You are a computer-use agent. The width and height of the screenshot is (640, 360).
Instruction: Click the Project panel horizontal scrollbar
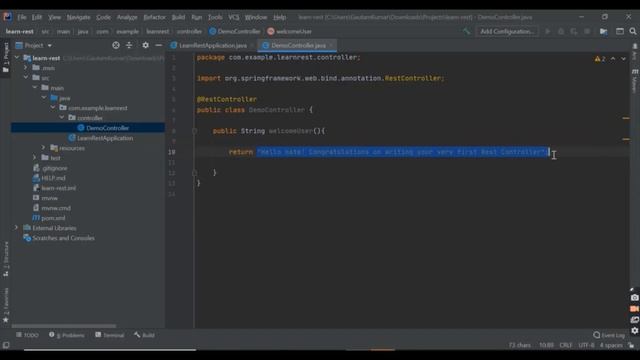pyautogui.click(x=64, y=326)
